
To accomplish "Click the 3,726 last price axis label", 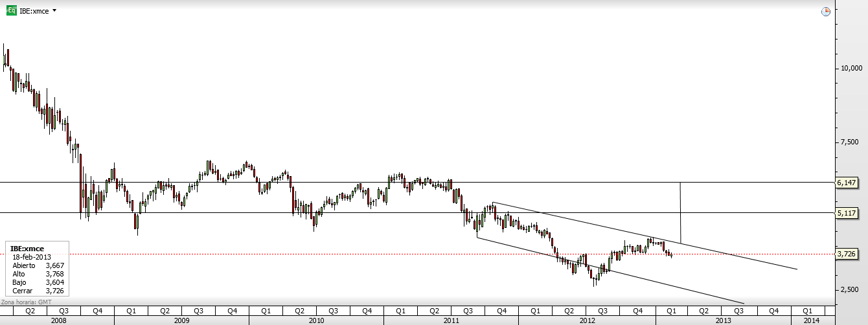I will pyautogui.click(x=846, y=254).
